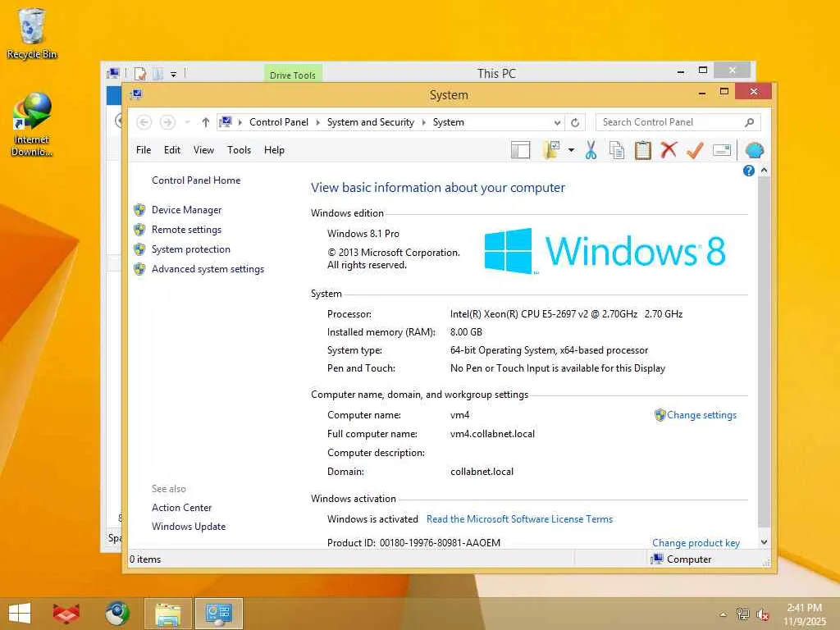Click the Windows 8.1 Pro edition text
This screenshot has height=630, width=840.
tap(363, 234)
